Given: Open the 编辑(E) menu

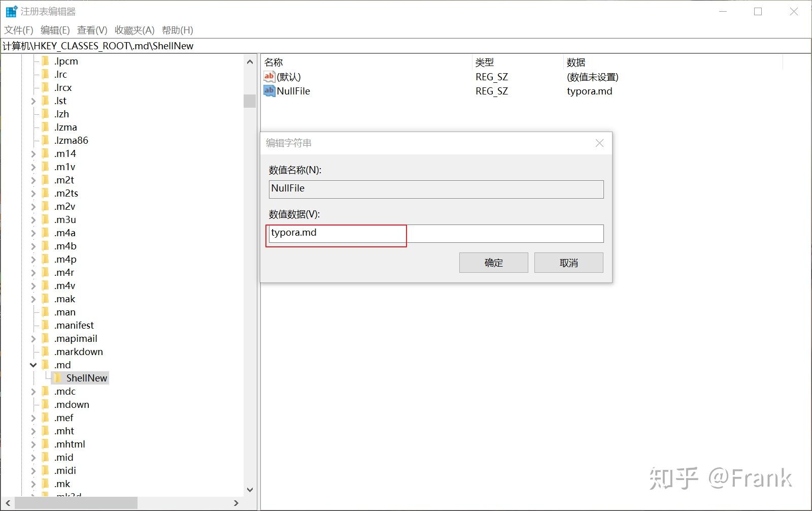Looking at the screenshot, I should pyautogui.click(x=54, y=30).
